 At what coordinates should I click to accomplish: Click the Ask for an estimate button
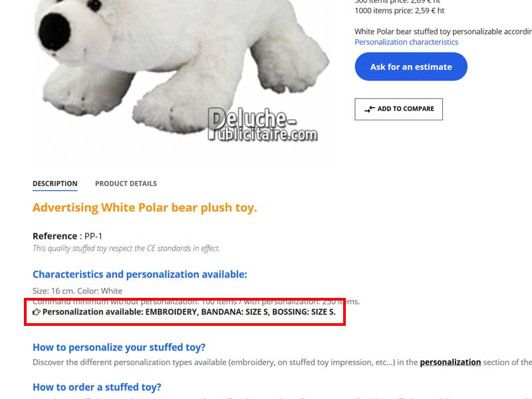point(411,66)
